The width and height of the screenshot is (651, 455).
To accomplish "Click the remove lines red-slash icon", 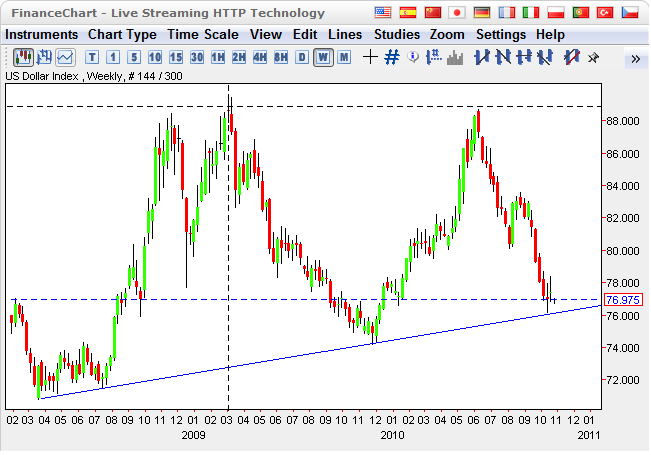I will [572, 57].
